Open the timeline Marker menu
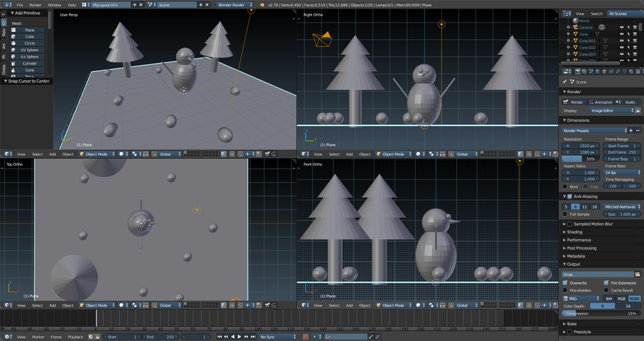Screen dimensions: 644x341 tap(38, 337)
